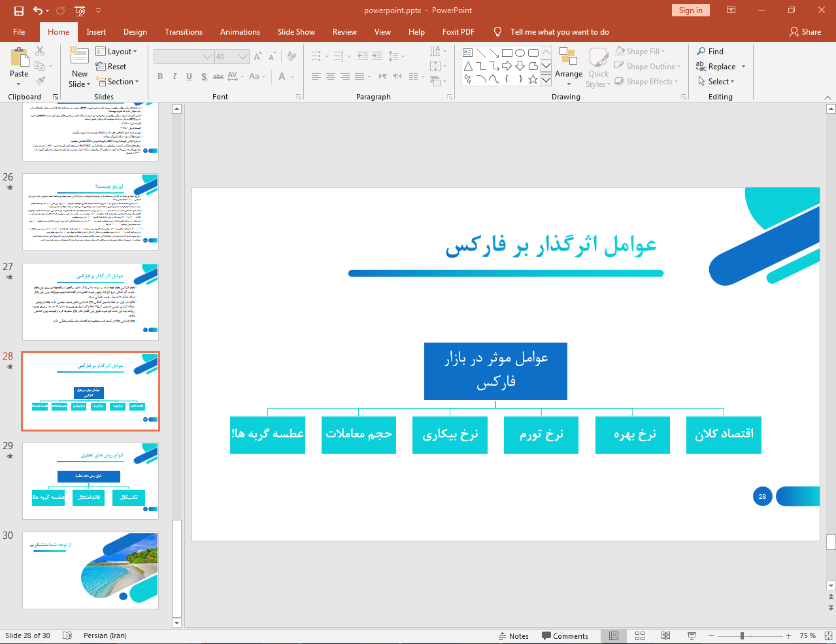Switch to the Slide Show tab
The image size is (836, 644).
click(296, 32)
